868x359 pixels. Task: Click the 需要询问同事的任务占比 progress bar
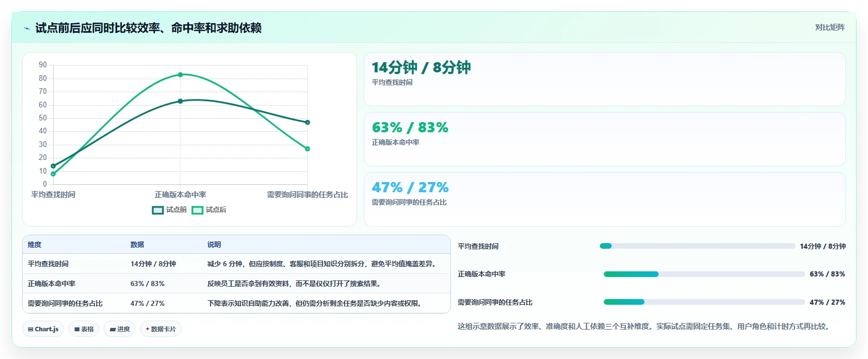(x=704, y=302)
